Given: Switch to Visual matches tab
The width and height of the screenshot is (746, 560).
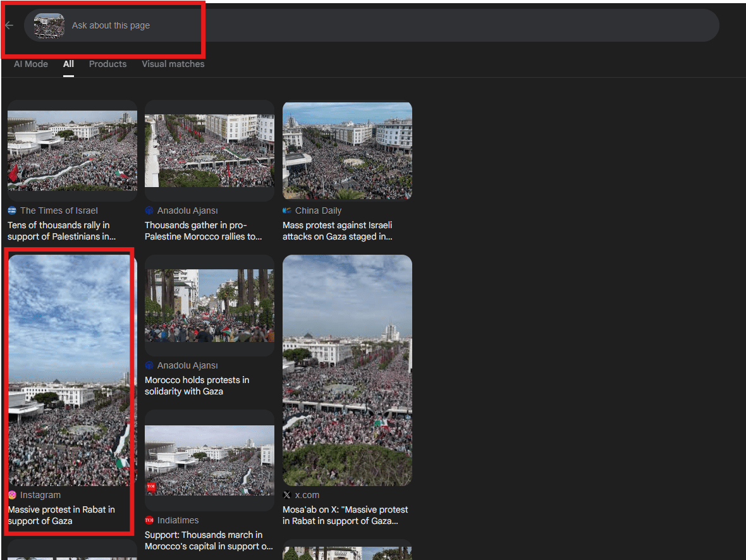Looking at the screenshot, I should pyautogui.click(x=173, y=64).
